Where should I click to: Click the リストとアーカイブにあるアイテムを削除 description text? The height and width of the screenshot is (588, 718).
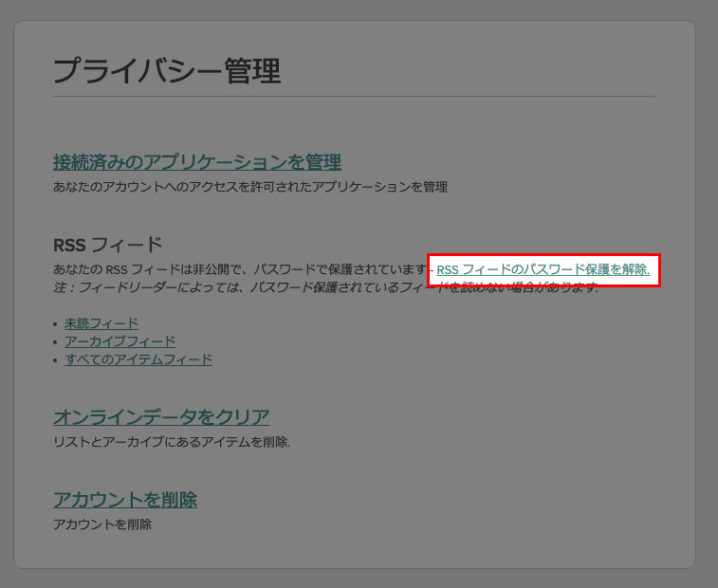point(171,442)
